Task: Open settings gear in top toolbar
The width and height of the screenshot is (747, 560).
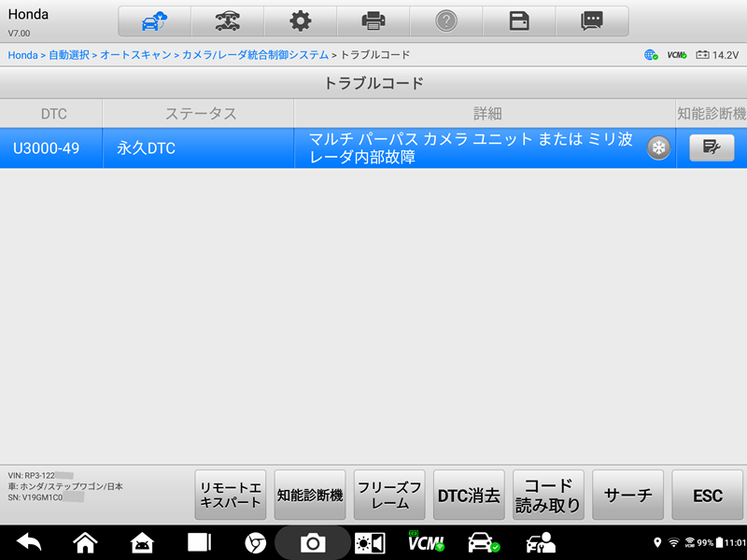Action: pyautogui.click(x=300, y=21)
